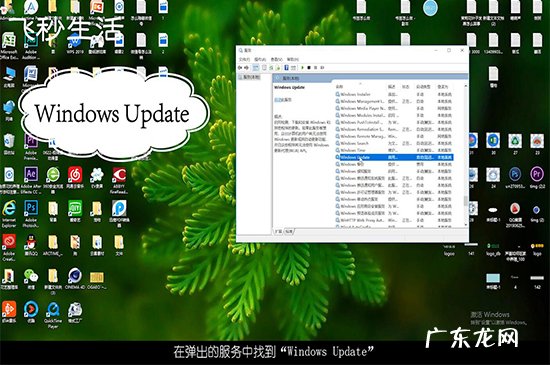The height and width of the screenshot is (365, 550).
Task: Click the blue Help icon in Services toolbar
Action: pos(286,68)
